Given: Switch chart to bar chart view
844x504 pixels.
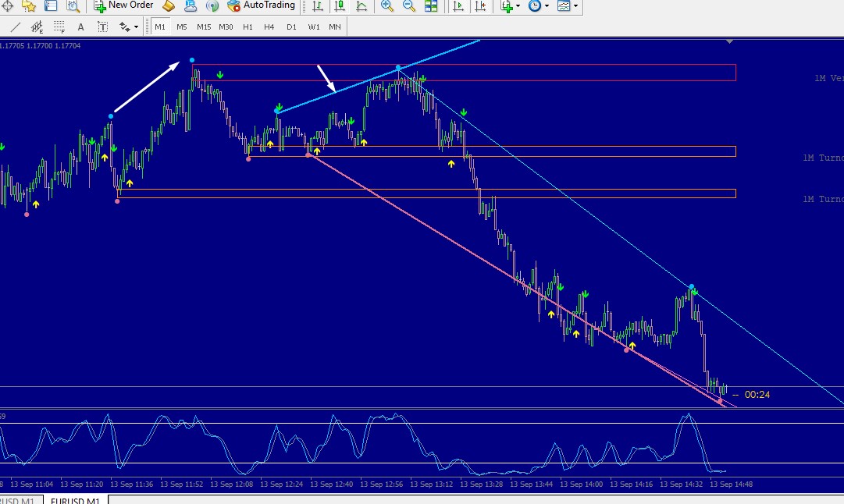Looking at the screenshot, I should click(x=318, y=6).
